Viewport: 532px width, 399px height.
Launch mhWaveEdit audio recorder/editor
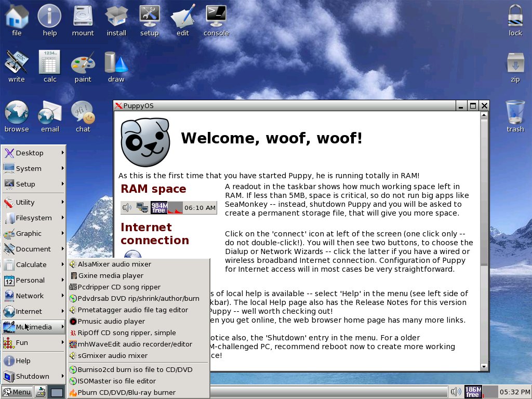pos(138,345)
